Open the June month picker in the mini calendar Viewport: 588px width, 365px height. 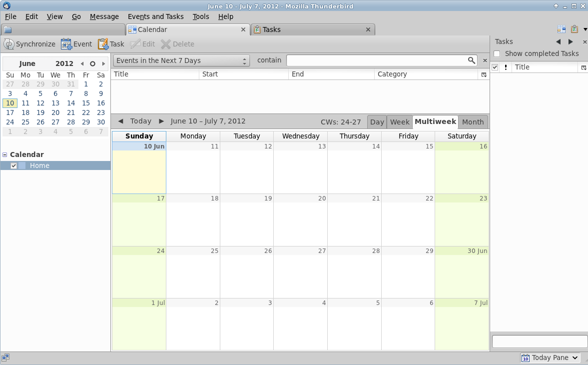click(27, 63)
